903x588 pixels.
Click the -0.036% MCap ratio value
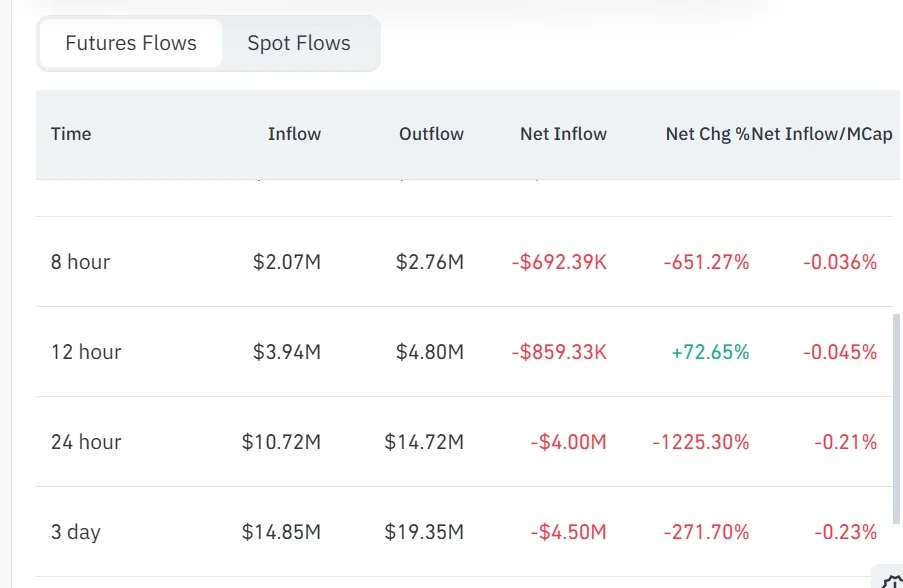click(840, 262)
